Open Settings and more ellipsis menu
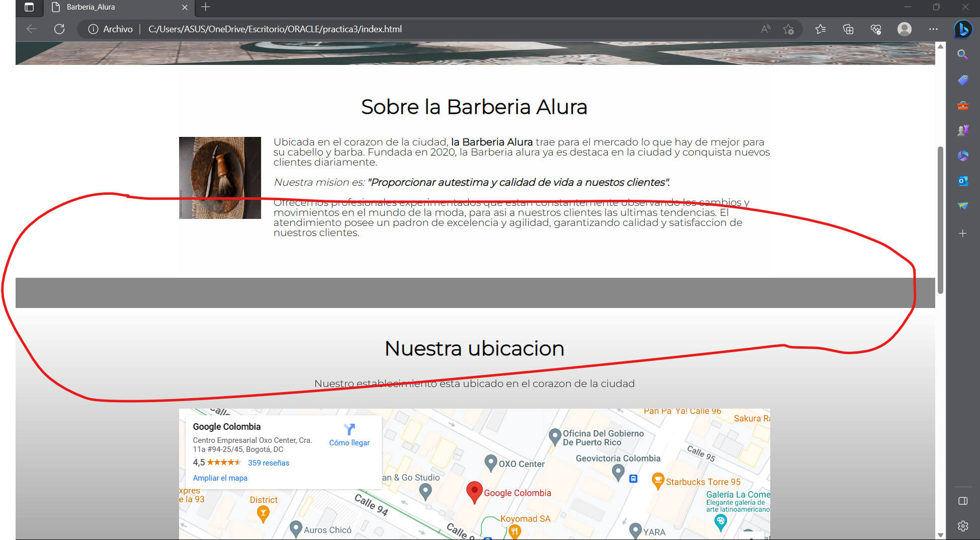Viewport: 980px width, 540px height. click(x=933, y=29)
